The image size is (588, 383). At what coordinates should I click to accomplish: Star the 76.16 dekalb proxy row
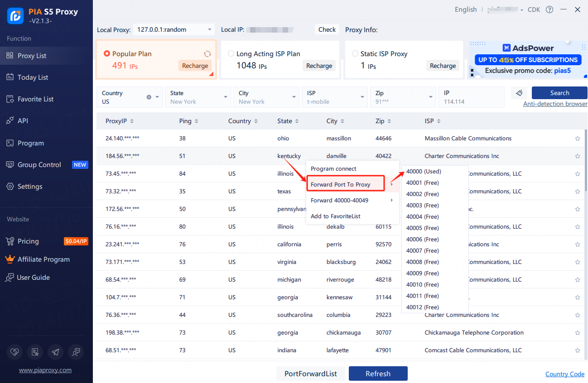[x=578, y=227]
